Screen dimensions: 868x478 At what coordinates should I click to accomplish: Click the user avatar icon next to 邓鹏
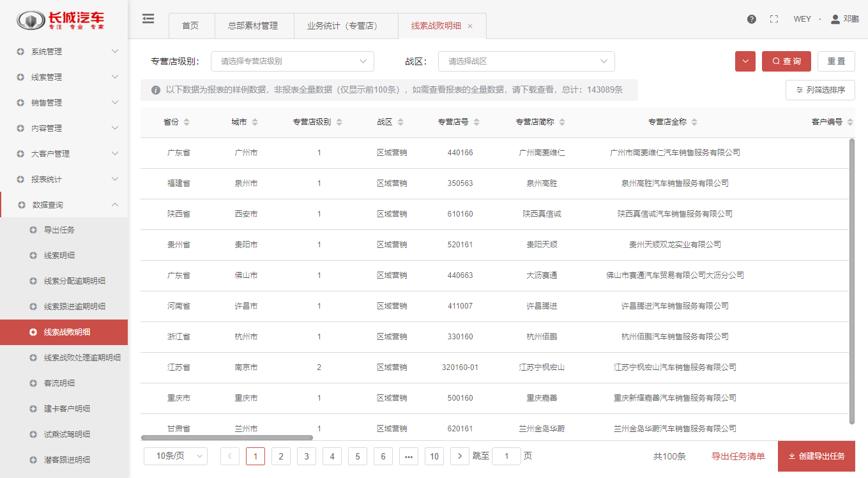[x=835, y=19]
